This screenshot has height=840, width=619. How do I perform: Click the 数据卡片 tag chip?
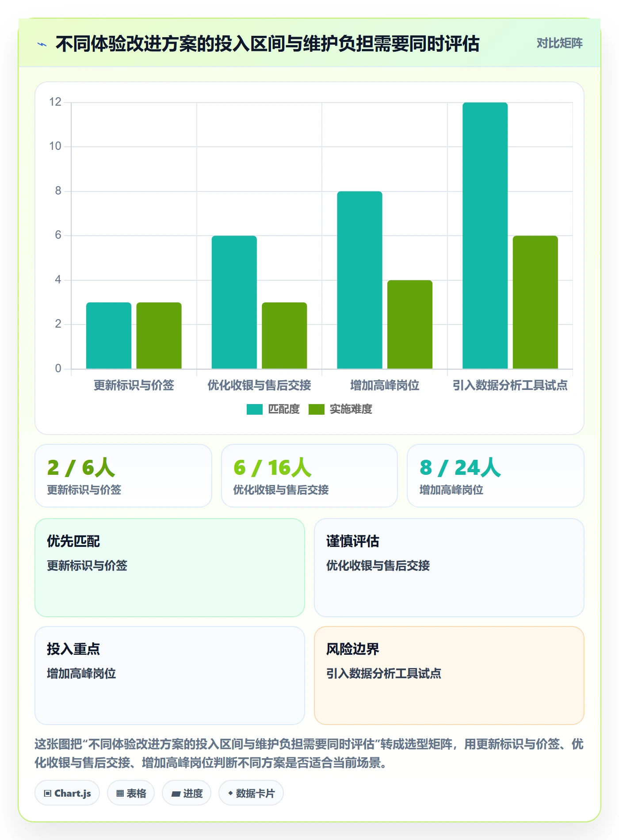(251, 793)
